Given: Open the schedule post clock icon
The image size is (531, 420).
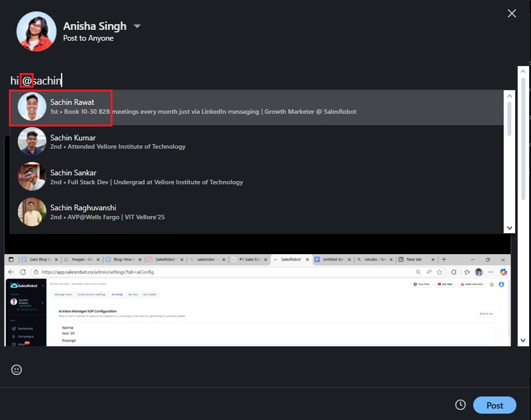Looking at the screenshot, I should (460, 404).
